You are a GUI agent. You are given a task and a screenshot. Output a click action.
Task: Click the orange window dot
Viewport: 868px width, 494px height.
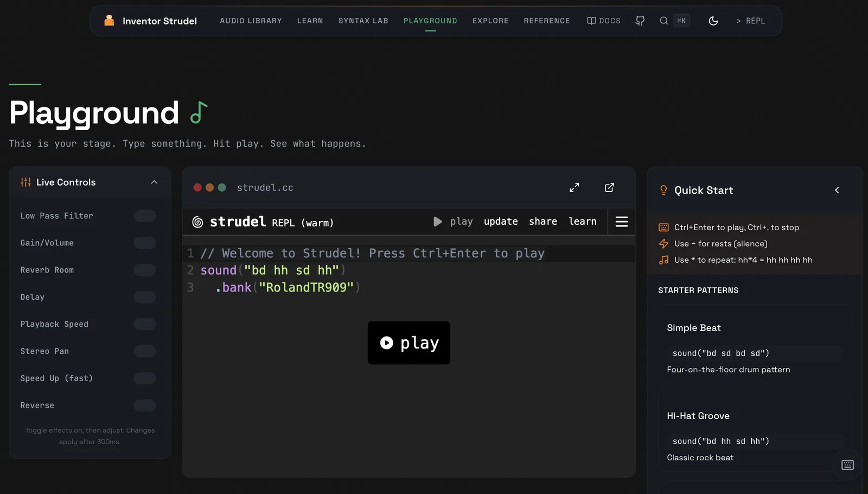(209, 187)
